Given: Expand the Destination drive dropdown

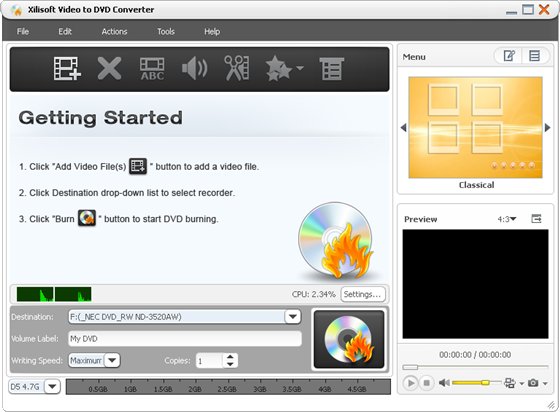Looking at the screenshot, I should coord(292,317).
